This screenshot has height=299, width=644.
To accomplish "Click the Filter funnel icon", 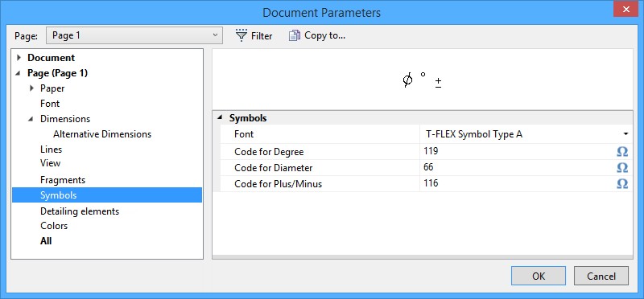I will click(241, 35).
